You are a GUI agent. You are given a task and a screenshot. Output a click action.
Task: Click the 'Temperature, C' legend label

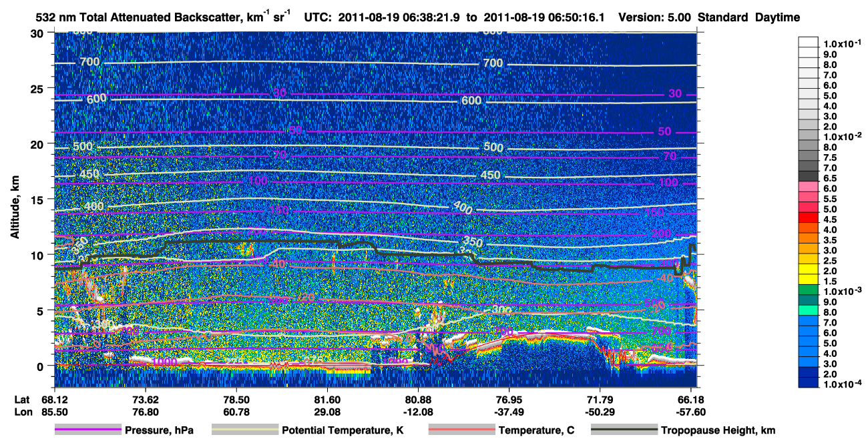pyautogui.click(x=536, y=431)
